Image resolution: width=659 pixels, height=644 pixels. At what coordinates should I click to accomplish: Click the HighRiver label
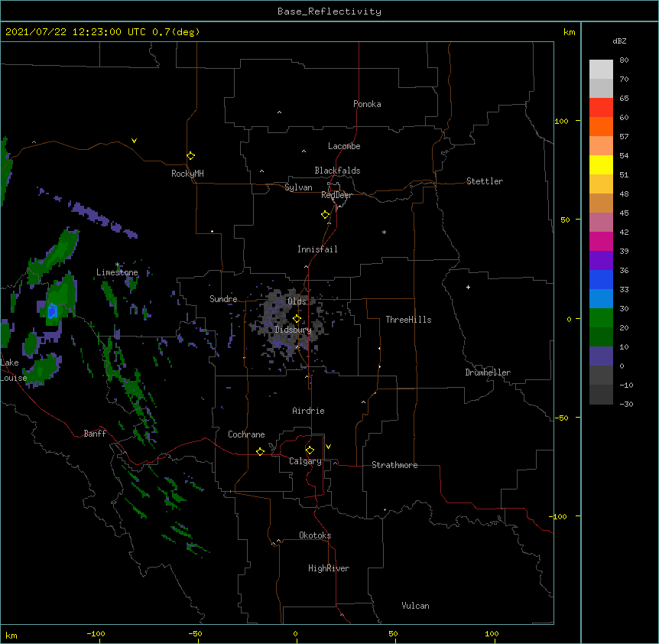[x=329, y=568]
